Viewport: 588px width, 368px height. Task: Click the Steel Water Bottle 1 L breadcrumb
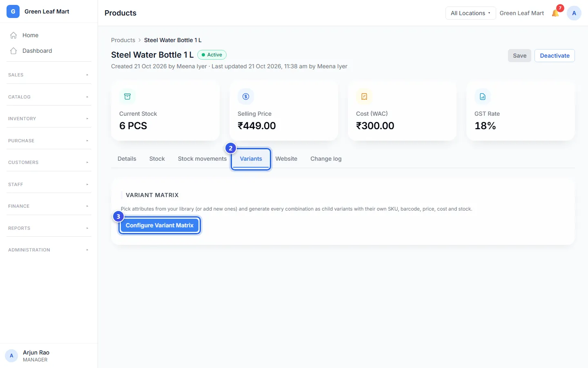click(173, 40)
